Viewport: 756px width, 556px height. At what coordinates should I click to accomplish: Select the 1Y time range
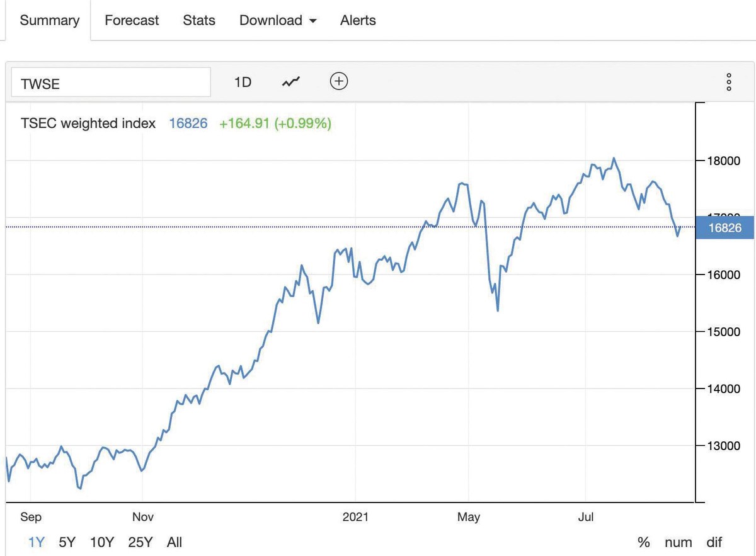coord(36,542)
